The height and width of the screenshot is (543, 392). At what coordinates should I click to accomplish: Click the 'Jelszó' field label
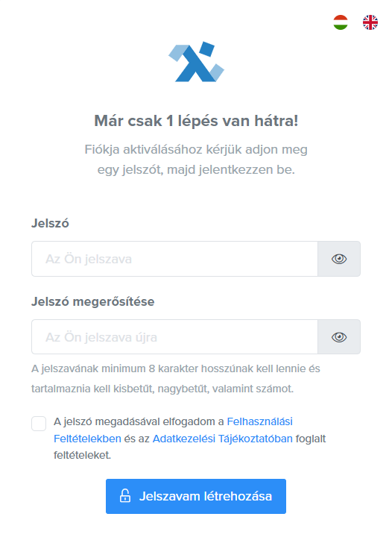(50, 223)
